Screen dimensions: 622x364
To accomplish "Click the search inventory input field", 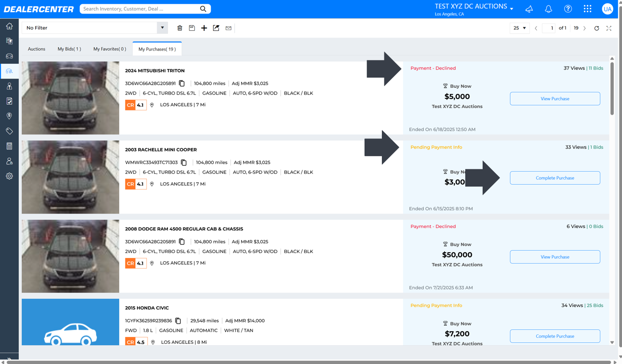I will pos(140,9).
